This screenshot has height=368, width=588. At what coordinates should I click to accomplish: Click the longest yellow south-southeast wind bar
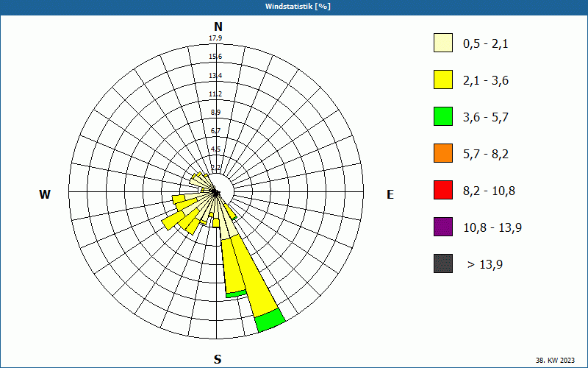point(254,276)
